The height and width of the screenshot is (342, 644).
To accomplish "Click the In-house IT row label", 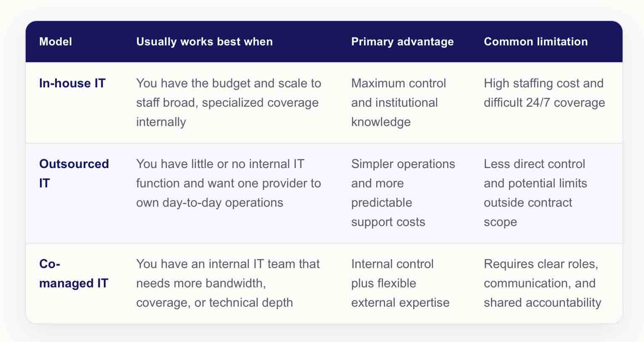I will tap(72, 83).
